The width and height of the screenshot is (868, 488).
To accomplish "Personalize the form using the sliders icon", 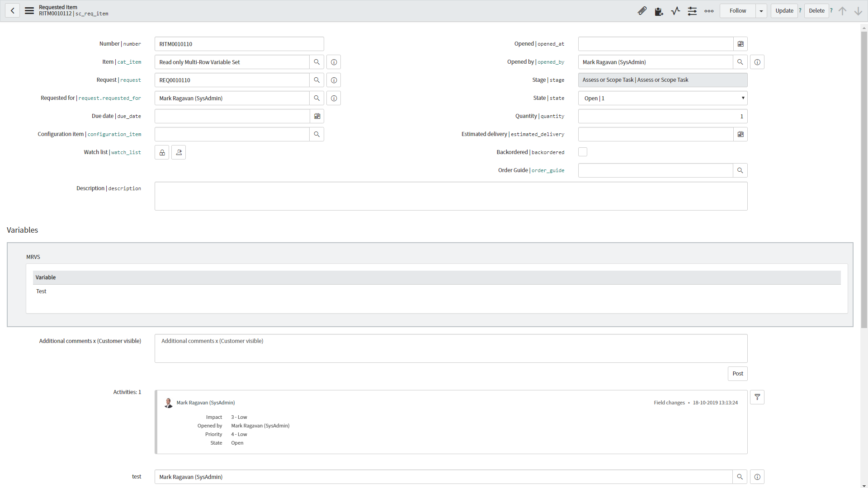I will tap(692, 10).
